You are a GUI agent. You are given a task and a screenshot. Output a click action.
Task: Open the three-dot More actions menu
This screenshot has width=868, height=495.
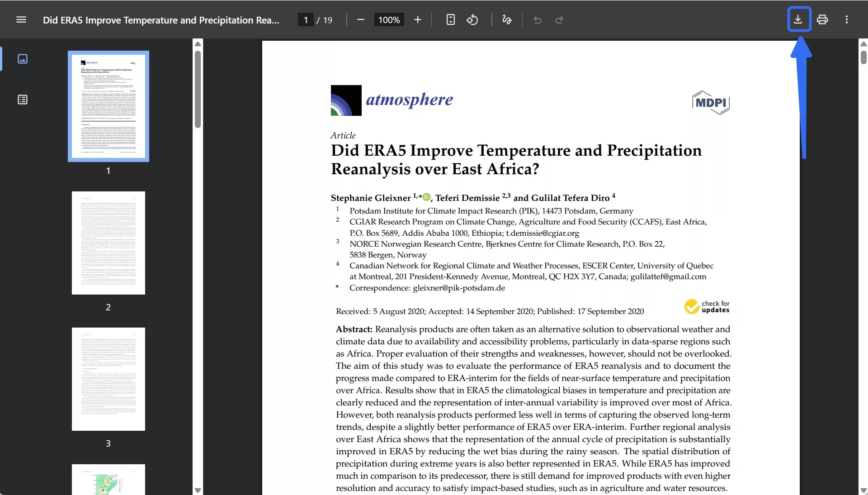point(847,19)
